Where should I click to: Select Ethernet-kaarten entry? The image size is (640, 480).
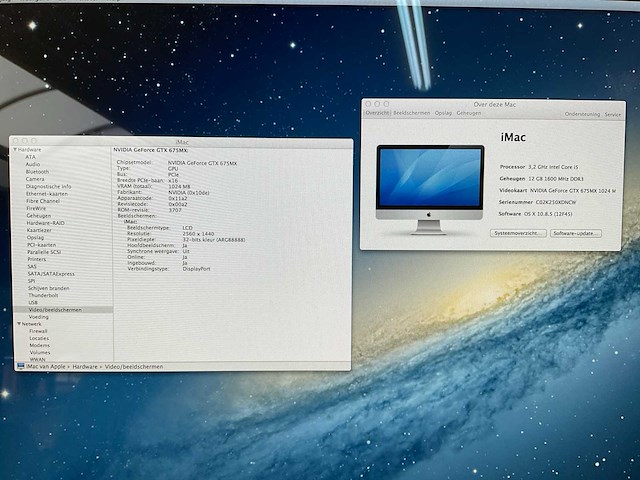(47, 194)
